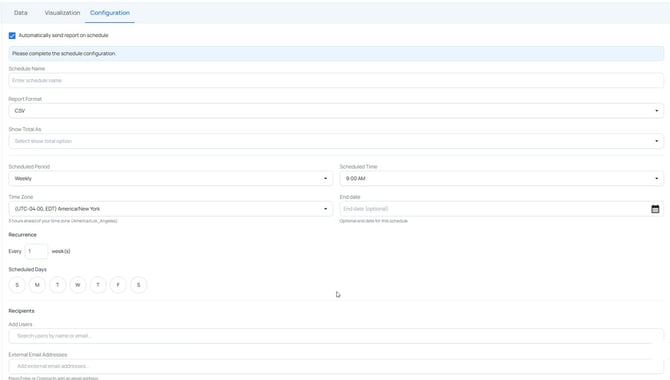Click the Show Total As dropdown arrow
The width and height of the screenshot is (670, 380).
click(x=657, y=141)
